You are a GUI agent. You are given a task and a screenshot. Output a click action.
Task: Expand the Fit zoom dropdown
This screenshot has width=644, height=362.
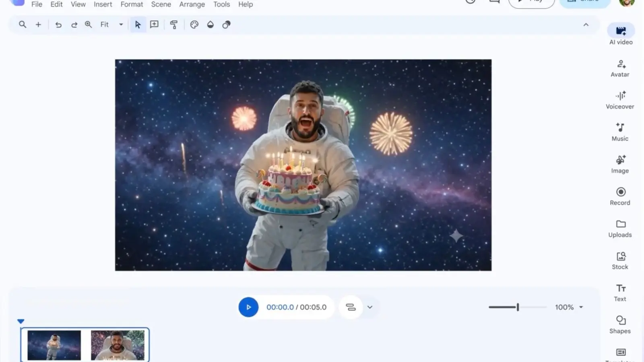click(x=111, y=25)
